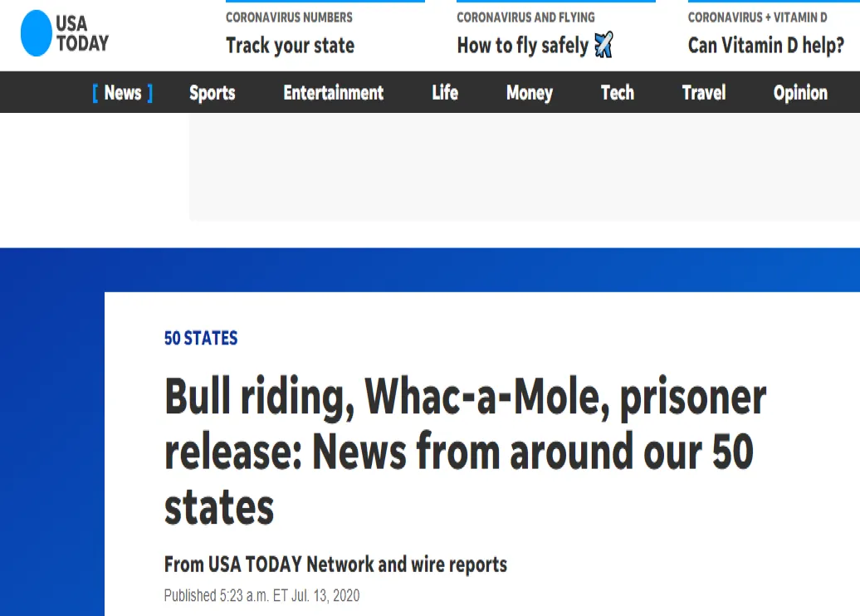Click the Whac-a-Mole article headline
The width and height of the screenshot is (860, 616).
(465, 452)
